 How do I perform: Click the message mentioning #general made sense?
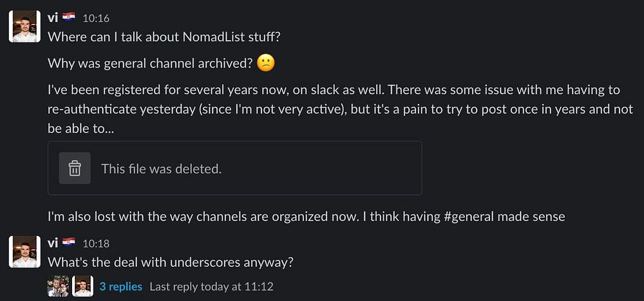(x=306, y=217)
